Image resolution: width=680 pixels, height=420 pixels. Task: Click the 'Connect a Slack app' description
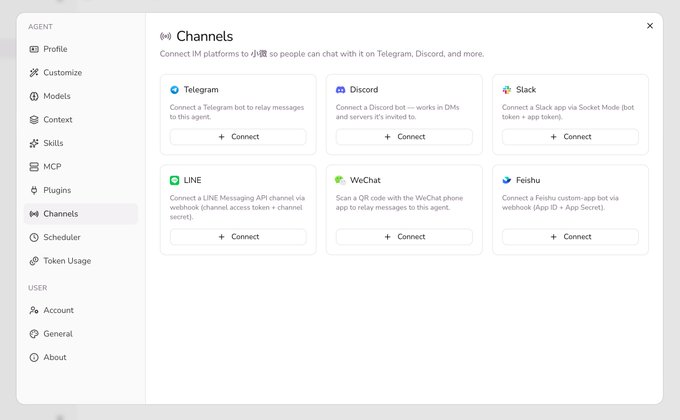tap(568, 112)
